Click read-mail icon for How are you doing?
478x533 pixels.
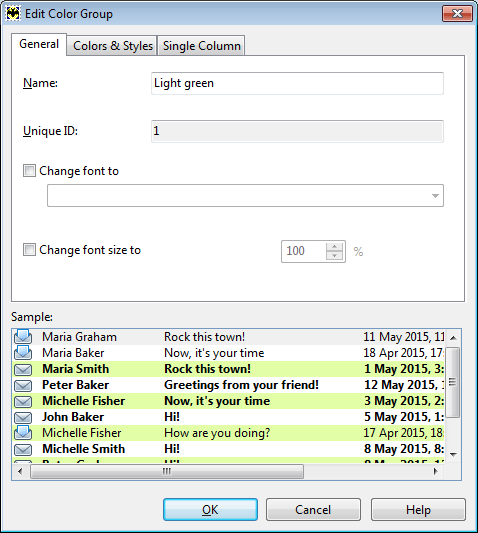pyautogui.click(x=23, y=432)
